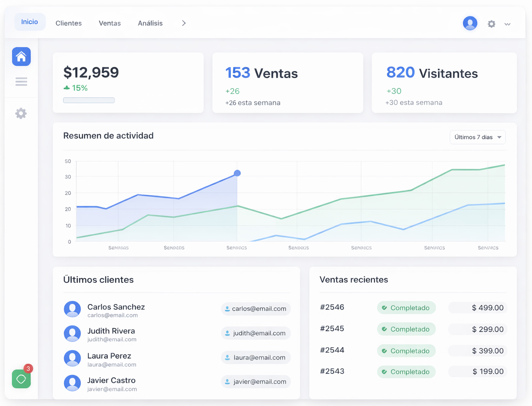This screenshot has height=406, width=532.
Task: Click the blue data point on chart
Action: coord(237,173)
